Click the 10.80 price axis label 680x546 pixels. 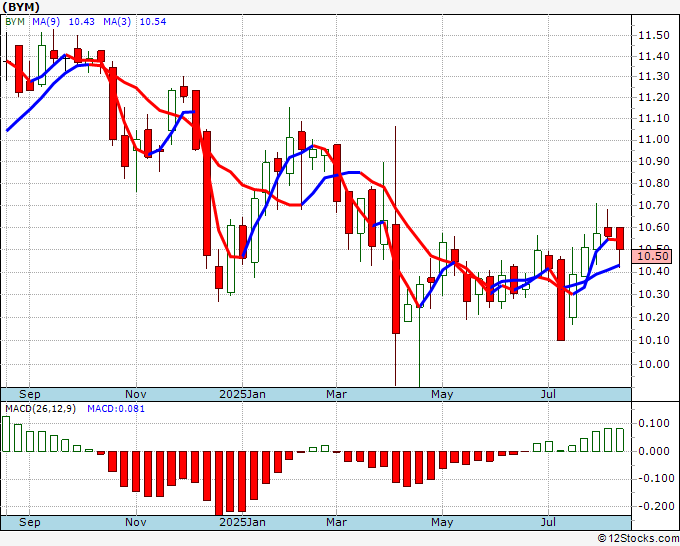(654, 183)
